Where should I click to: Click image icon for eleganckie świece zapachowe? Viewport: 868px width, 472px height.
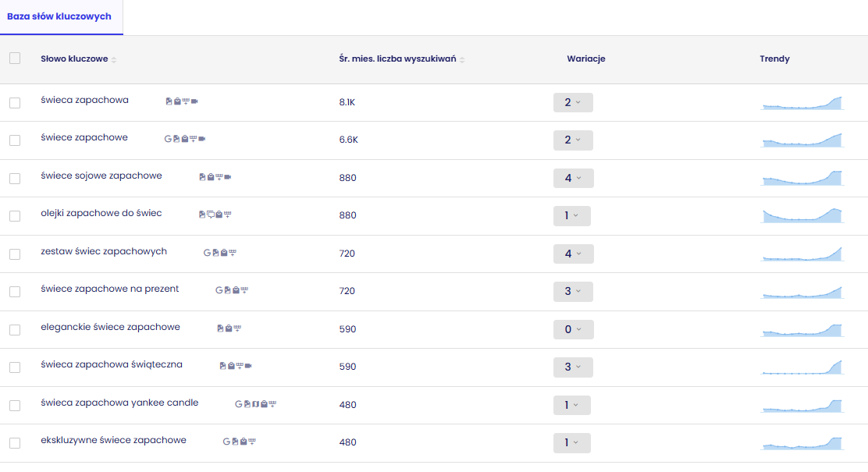click(x=220, y=328)
